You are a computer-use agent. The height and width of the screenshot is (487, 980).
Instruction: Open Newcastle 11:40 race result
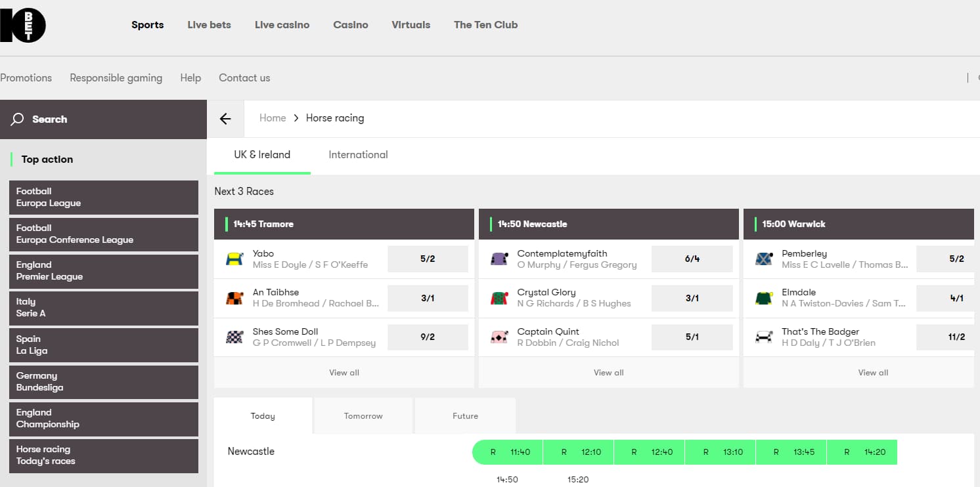[508, 452]
